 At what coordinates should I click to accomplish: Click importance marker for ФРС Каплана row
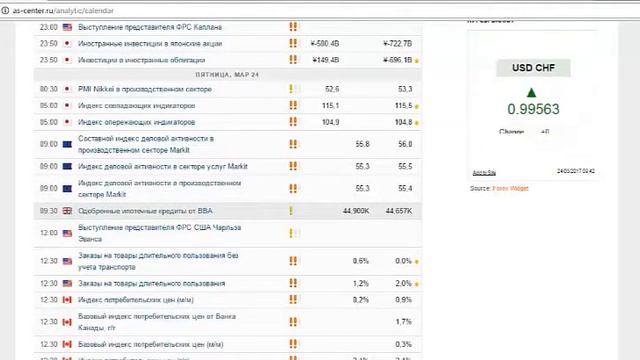pos(293,27)
